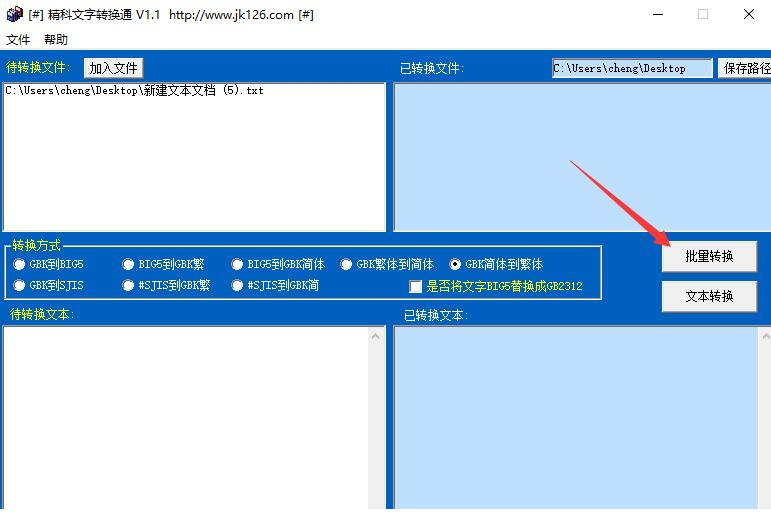
Task: Click the 文本转换 button
Action: click(x=709, y=296)
